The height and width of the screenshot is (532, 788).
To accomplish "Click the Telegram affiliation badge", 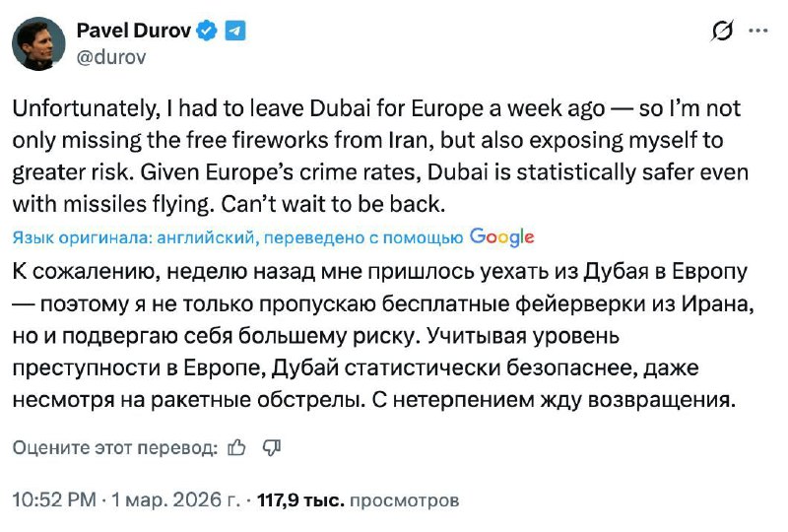I will 235,31.
